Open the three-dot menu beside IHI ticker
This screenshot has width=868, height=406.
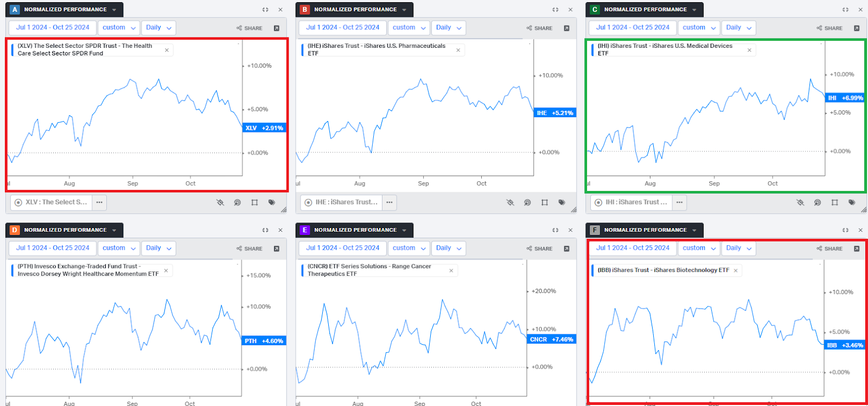(680, 202)
